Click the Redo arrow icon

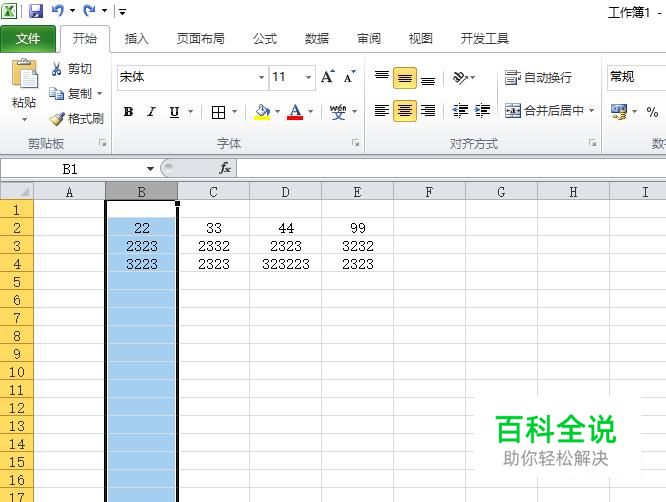[89, 11]
